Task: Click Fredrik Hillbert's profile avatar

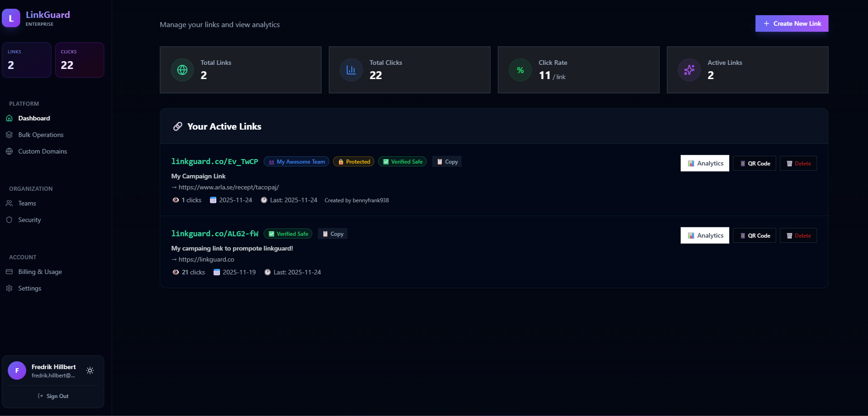Action: [17, 370]
